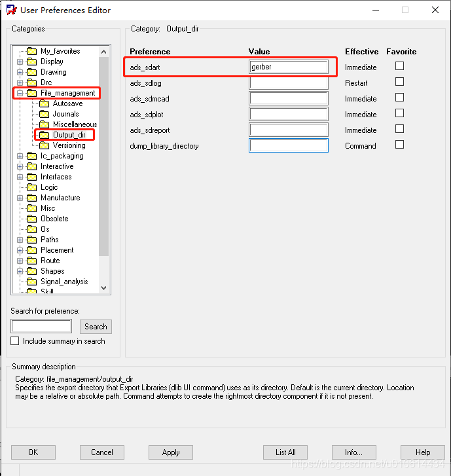Click the Versioning folder icon
The height and width of the screenshot is (476, 451).
point(45,145)
